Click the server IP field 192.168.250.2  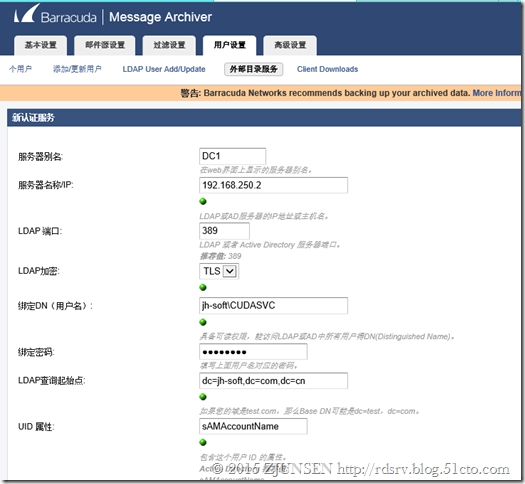(x=273, y=185)
